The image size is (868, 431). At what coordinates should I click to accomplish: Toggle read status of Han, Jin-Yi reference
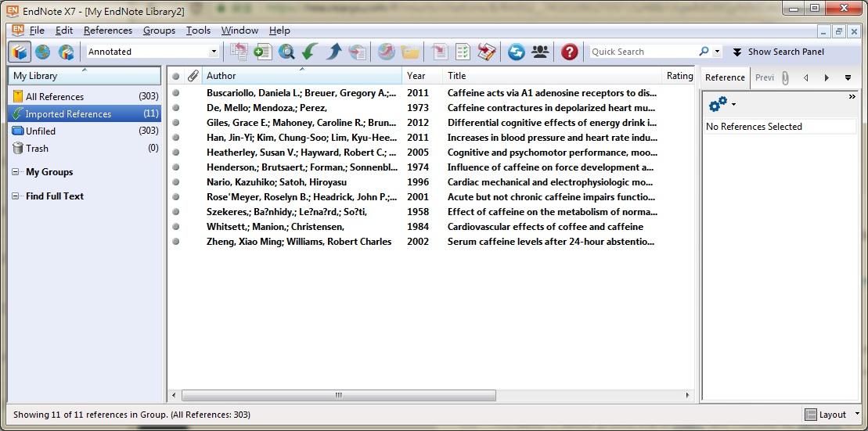click(x=175, y=138)
